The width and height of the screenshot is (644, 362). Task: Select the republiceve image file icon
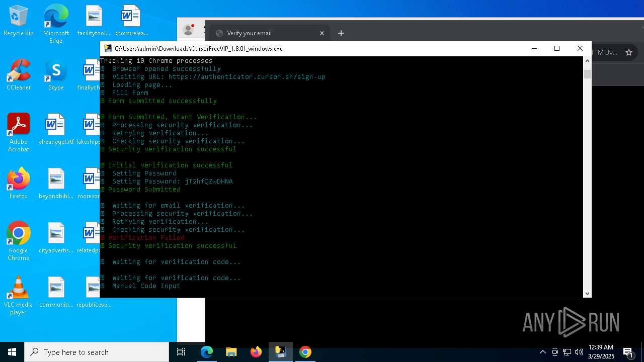(94, 293)
